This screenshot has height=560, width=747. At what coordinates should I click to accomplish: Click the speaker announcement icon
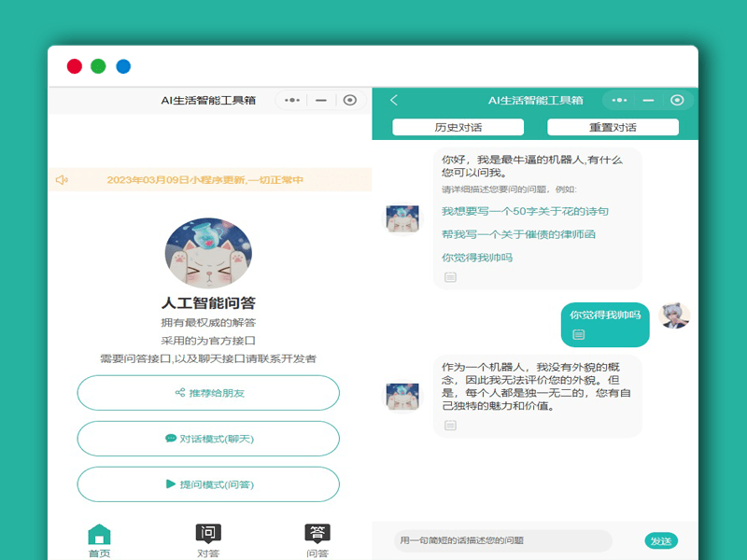[x=62, y=179]
